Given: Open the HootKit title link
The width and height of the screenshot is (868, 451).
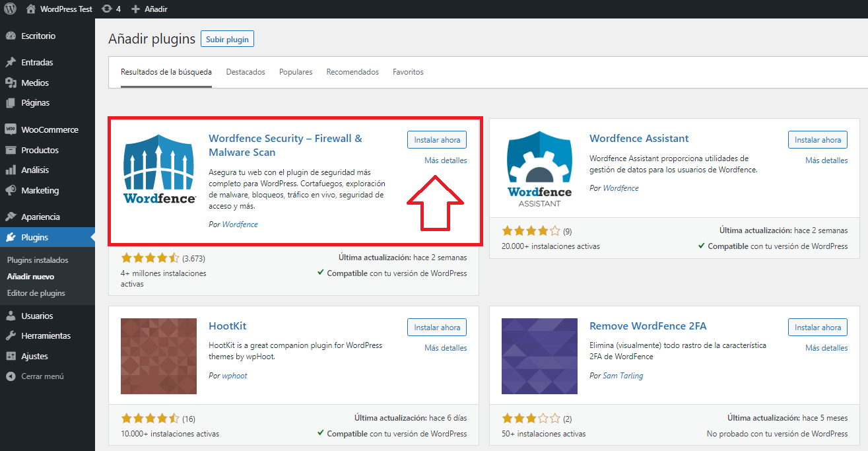Looking at the screenshot, I should pyautogui.click(x=227, y=326).
